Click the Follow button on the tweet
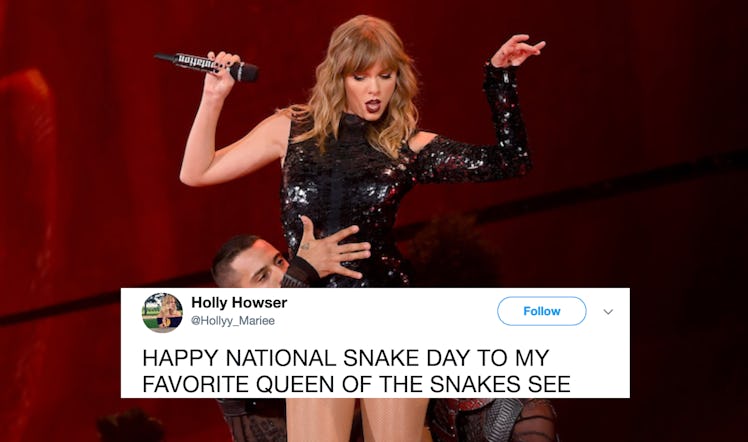Image resolution: width=748 pixels, height=442 pixels. coord(541,311)
